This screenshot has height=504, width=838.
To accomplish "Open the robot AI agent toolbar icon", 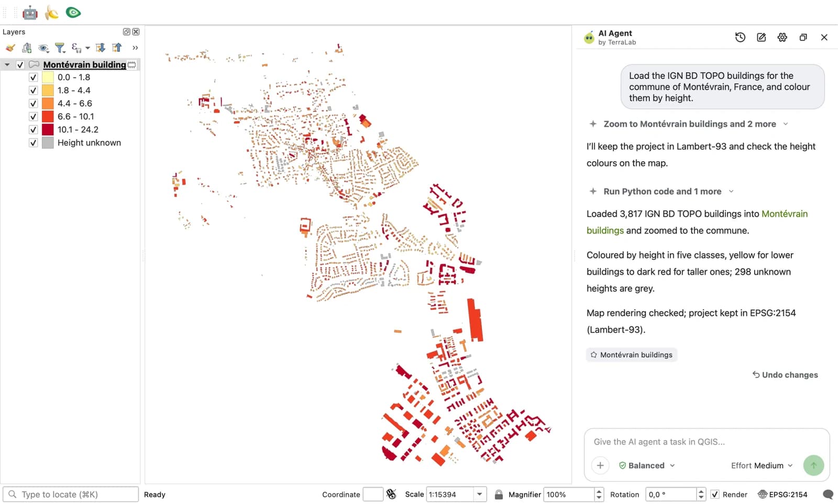I will [x=30, y=12].
